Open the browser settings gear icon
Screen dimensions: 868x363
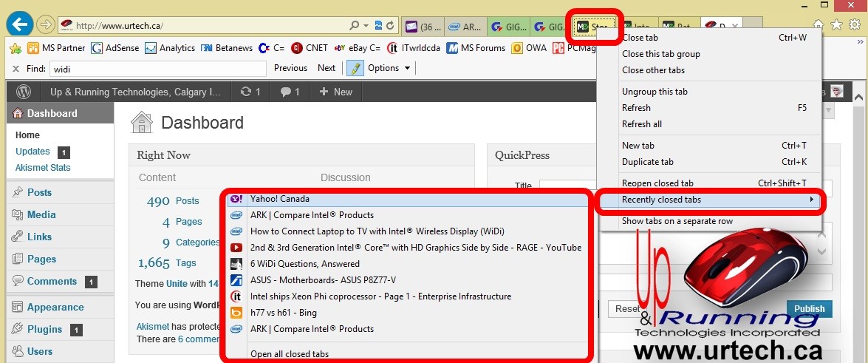point(855,24)
